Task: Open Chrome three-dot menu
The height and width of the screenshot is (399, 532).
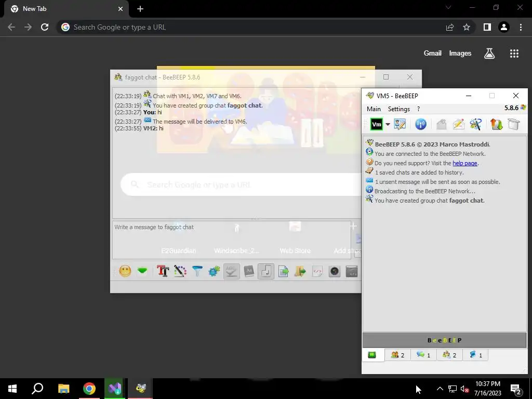Action: (x=521, y=27)
